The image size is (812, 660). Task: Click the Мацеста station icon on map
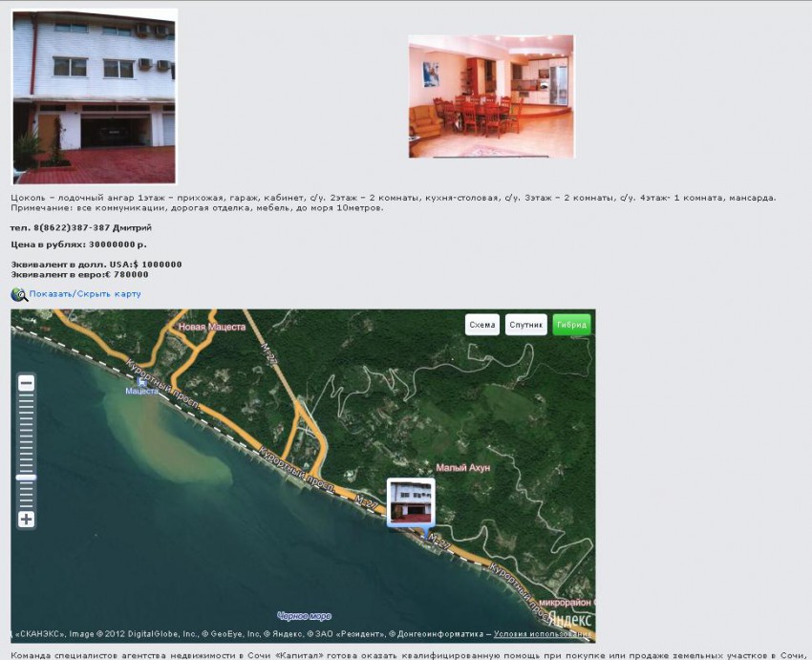(x=142, y=381)
